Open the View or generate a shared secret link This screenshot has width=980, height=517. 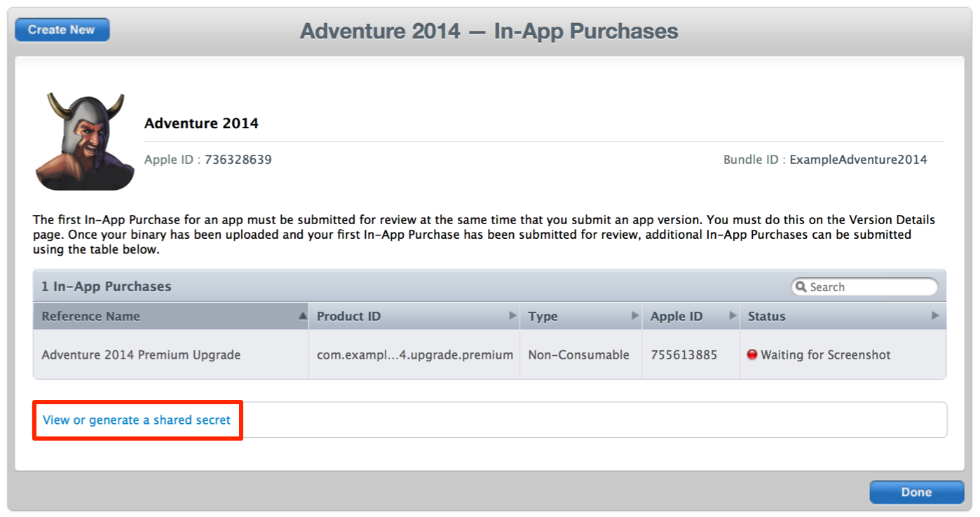tap(137, 420)
